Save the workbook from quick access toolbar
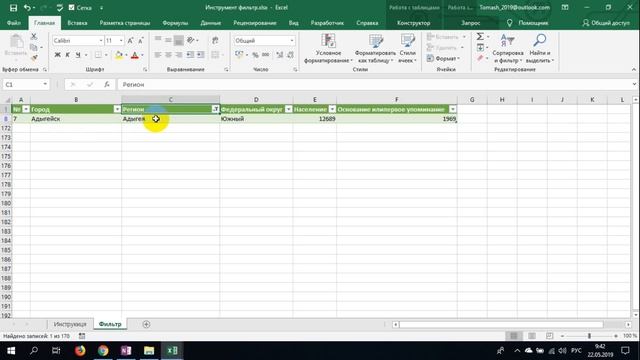640x360 pixels. pos(13,8)
